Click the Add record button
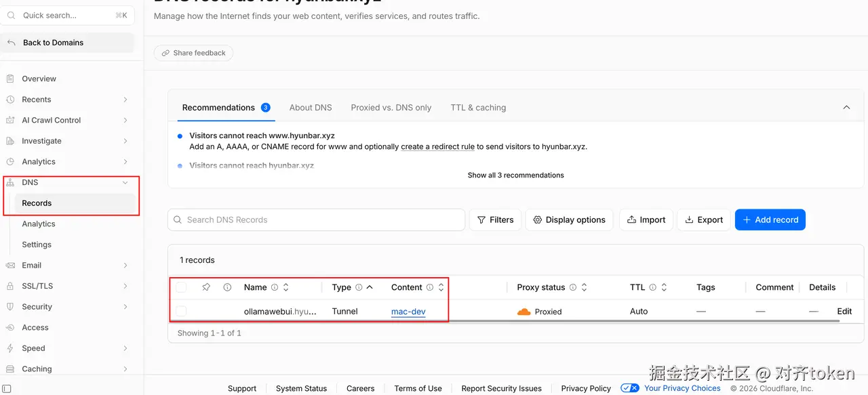Viewport: 868px width, 395px height. point(770,220)
